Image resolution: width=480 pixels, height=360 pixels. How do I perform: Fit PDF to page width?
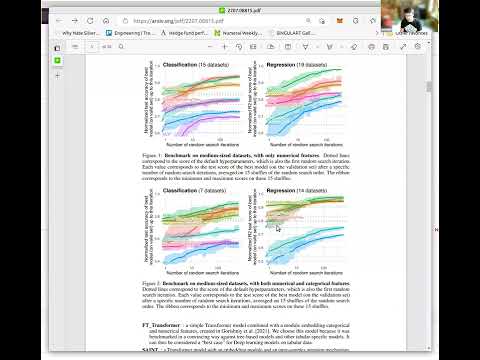coord(253,47)
